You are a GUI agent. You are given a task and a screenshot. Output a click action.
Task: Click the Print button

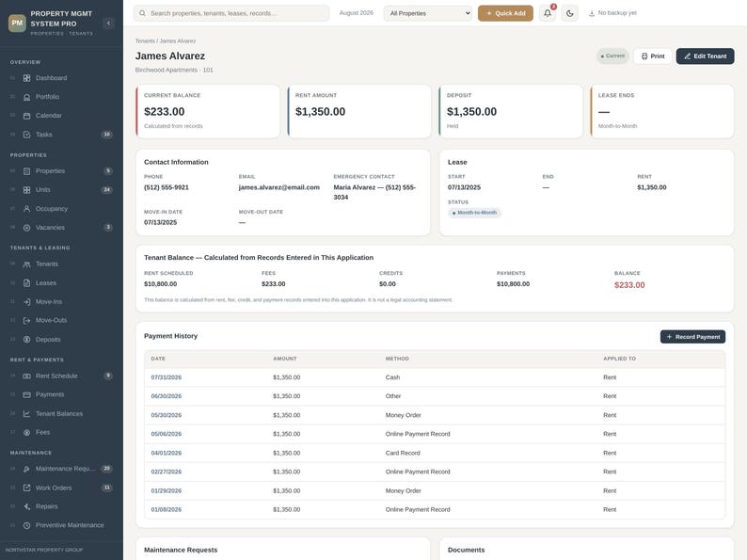(653, 56)
